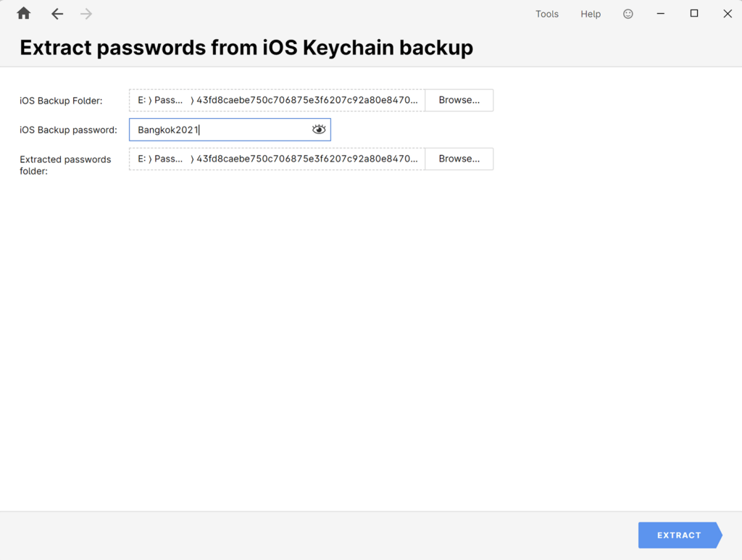Select the iOS Backup Folder path field
The image size is (742, 560).
tap(277, 100)
